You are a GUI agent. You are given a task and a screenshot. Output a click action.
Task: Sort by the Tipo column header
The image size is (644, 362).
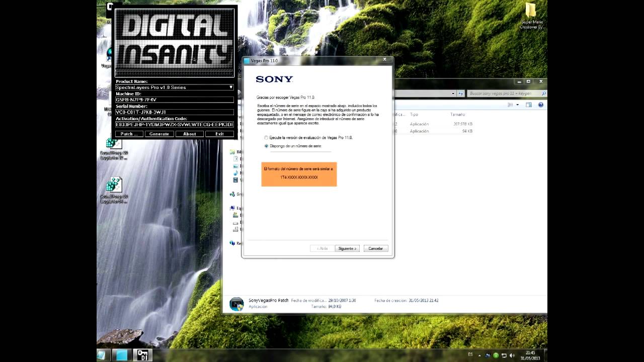tap(414, 115)
